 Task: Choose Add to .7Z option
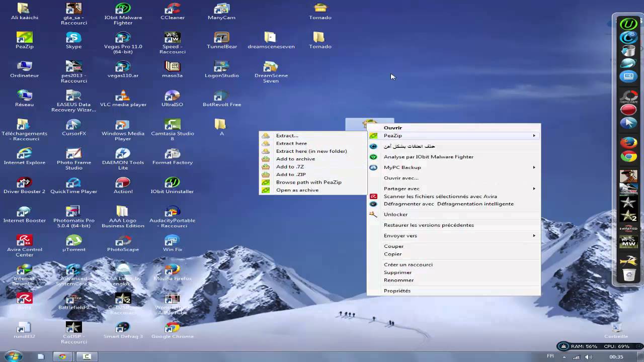point(313,167)
